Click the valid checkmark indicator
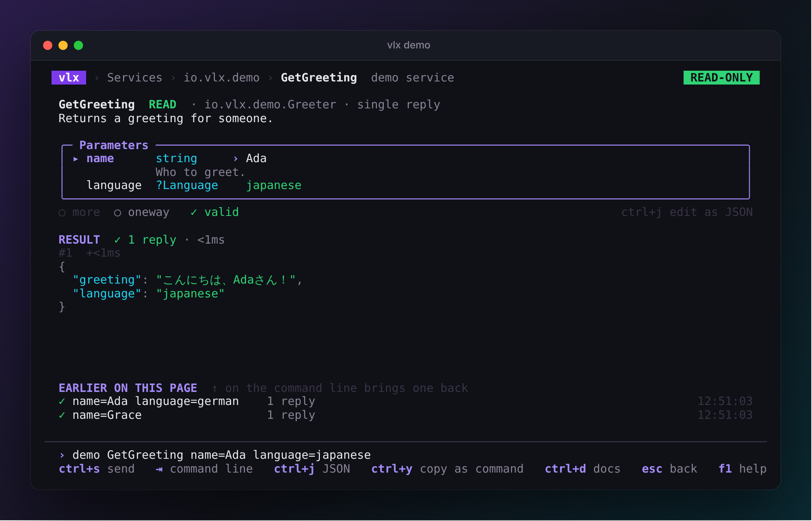Screen dimensions: 812x521 tap(215, 212)
